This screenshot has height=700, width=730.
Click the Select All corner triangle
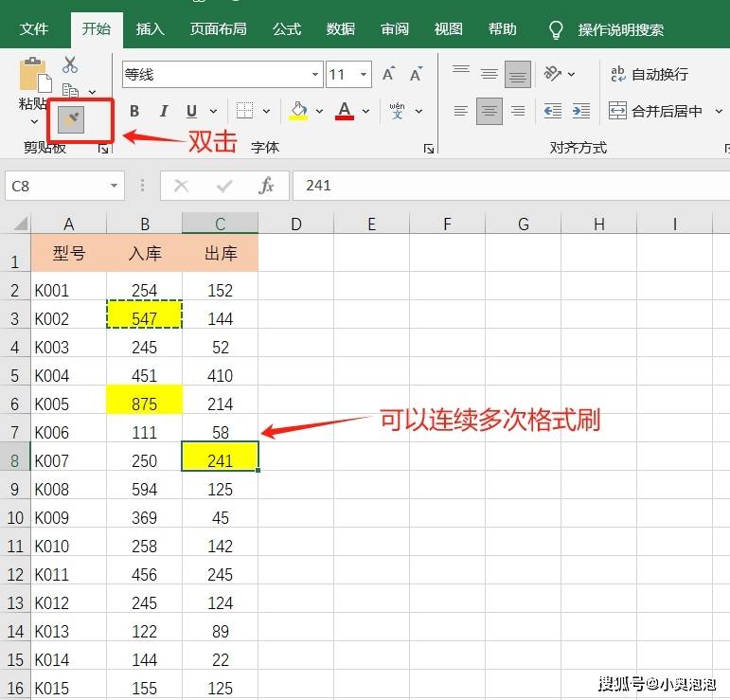click(x=21, y=224)
